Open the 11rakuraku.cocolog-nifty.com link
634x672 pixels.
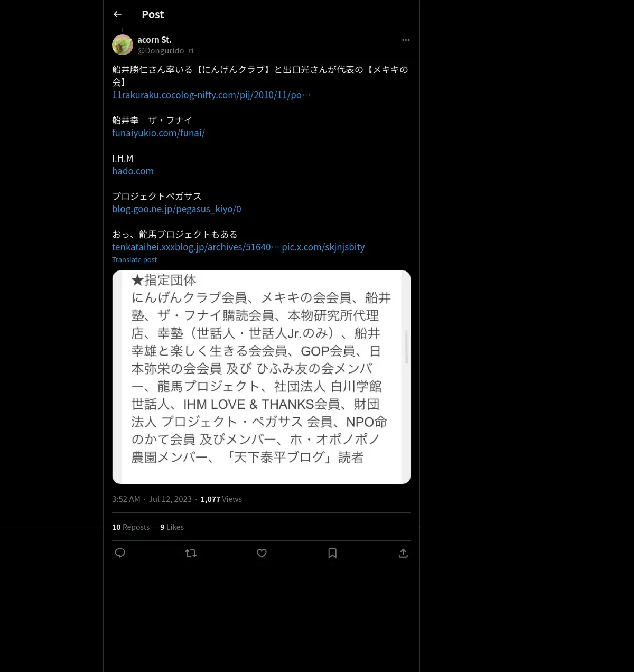211,95
